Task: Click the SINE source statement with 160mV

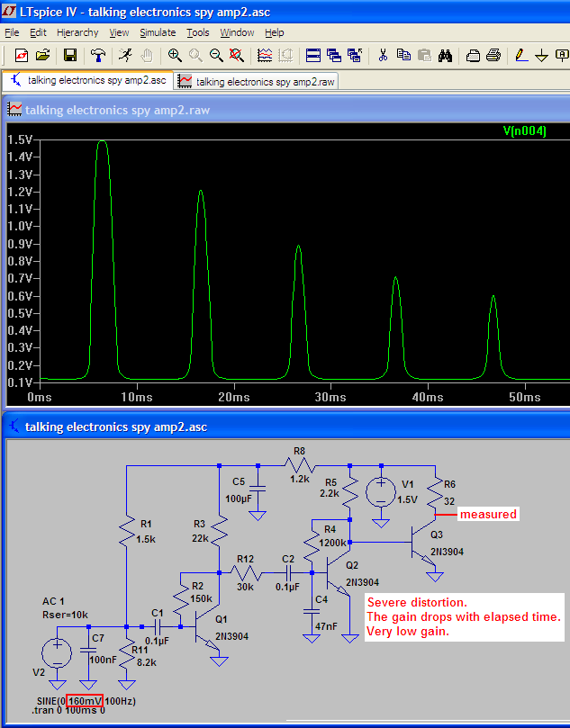Action: tap(86, 701)
